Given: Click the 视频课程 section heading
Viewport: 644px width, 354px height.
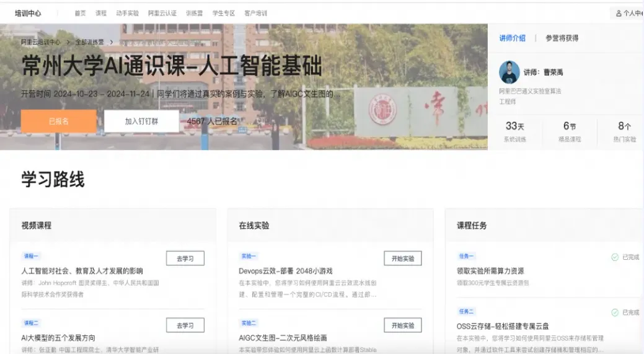Looking at the screenshot, I should pos(37,225).
